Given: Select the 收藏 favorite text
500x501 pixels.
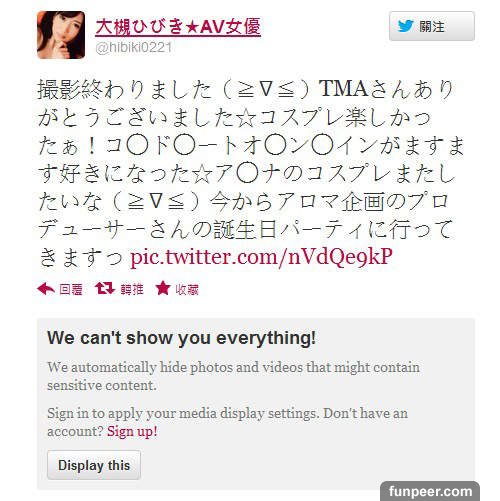Looking at the screenshot, I should click(x=187, y=290).
